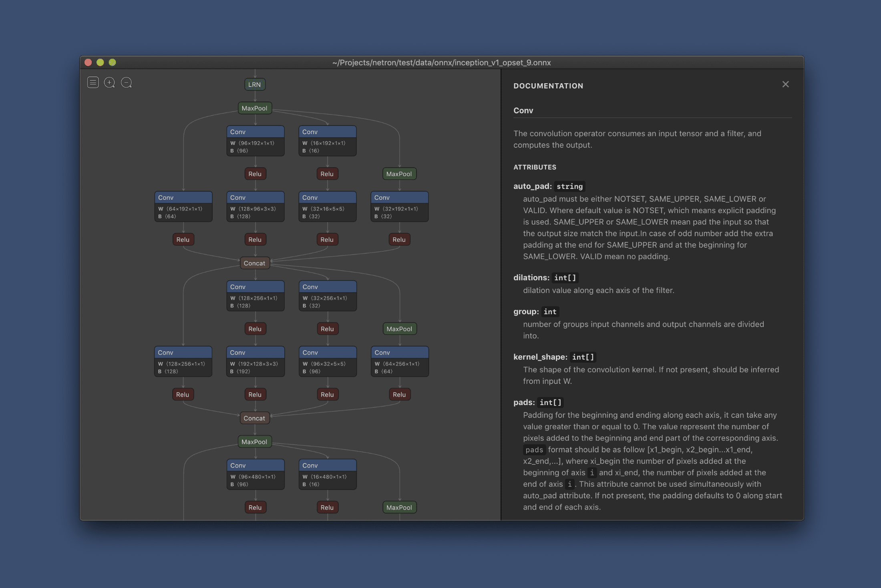Click the kernel_shape attribute name
Viewport: 881px width, 588px height.
(x=540, y=357)
